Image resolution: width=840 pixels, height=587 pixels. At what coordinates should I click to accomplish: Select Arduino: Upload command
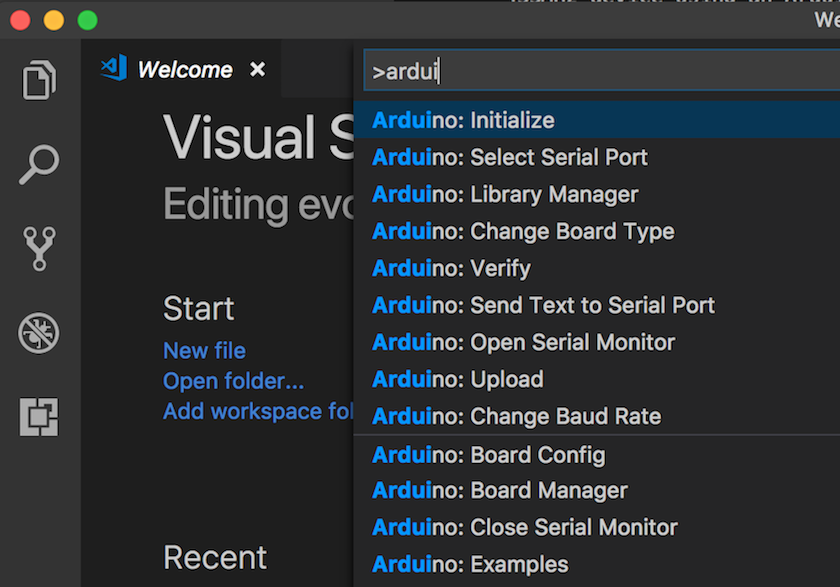point(597,379)
